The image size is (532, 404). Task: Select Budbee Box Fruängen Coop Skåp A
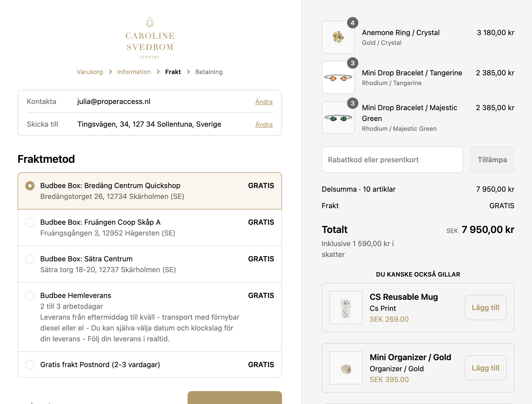tap(150, 228)
